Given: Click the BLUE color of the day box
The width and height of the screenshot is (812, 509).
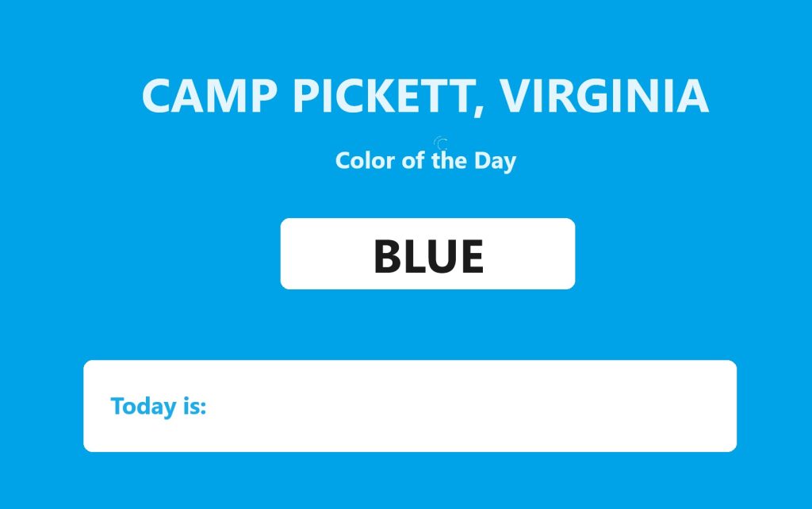Looking at the screenshot, I should tap(427, 254).
